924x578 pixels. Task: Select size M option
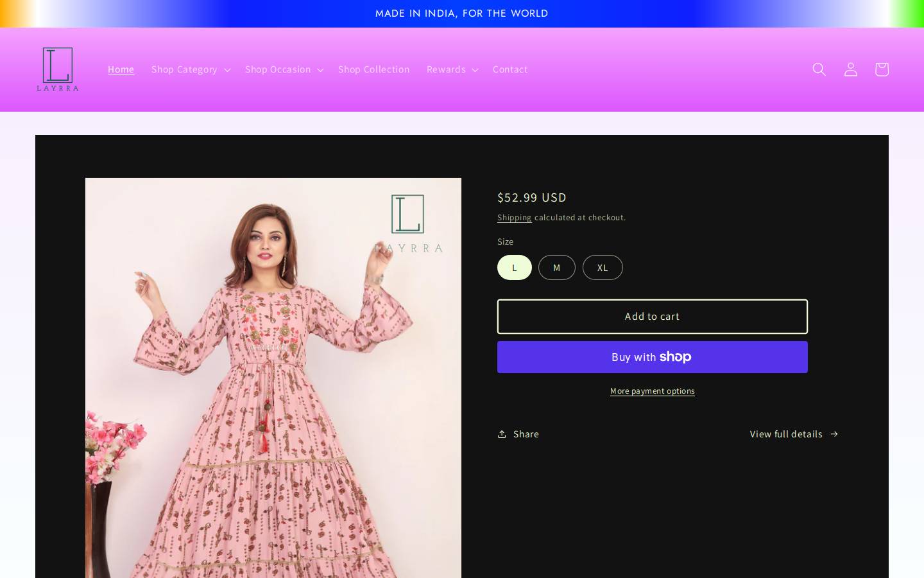pos(557,268)
